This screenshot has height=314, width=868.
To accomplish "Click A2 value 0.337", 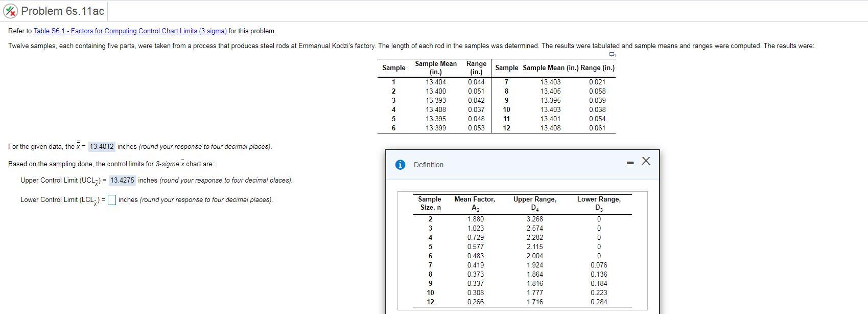I will coord(476,283).
